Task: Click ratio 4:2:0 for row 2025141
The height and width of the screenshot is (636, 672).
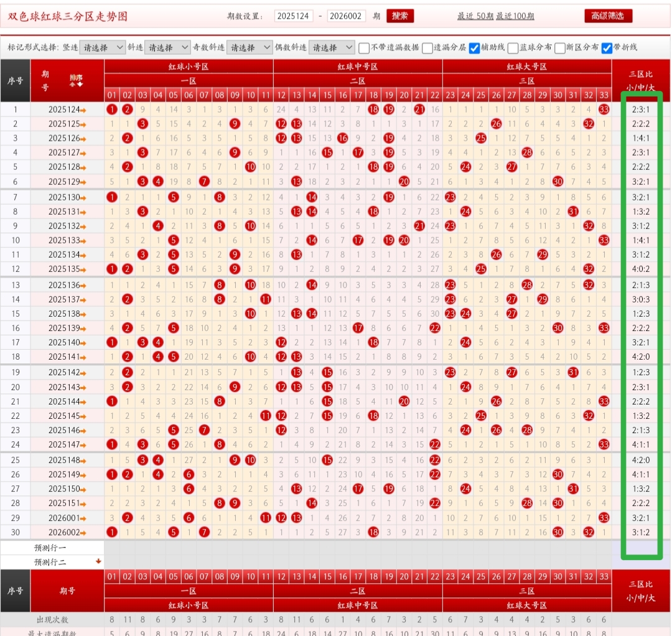Action: tap(641, 357)
